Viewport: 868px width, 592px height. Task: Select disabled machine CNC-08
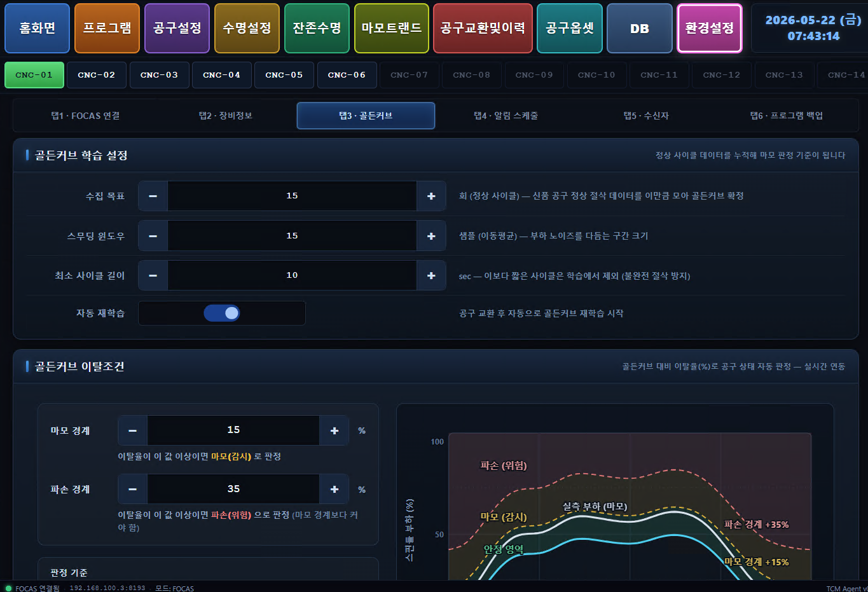[x=472, y=75]
